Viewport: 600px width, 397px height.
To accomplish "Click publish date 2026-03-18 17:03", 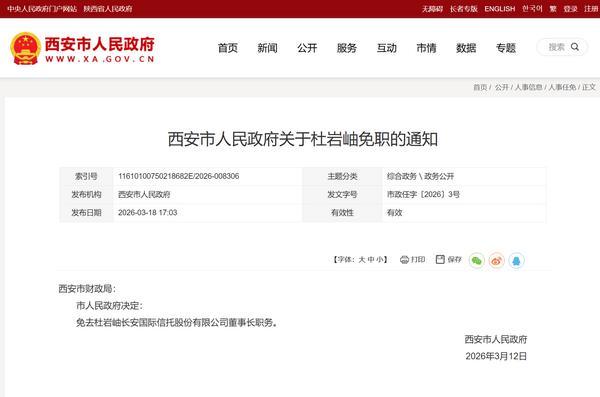I will point(148,213).
